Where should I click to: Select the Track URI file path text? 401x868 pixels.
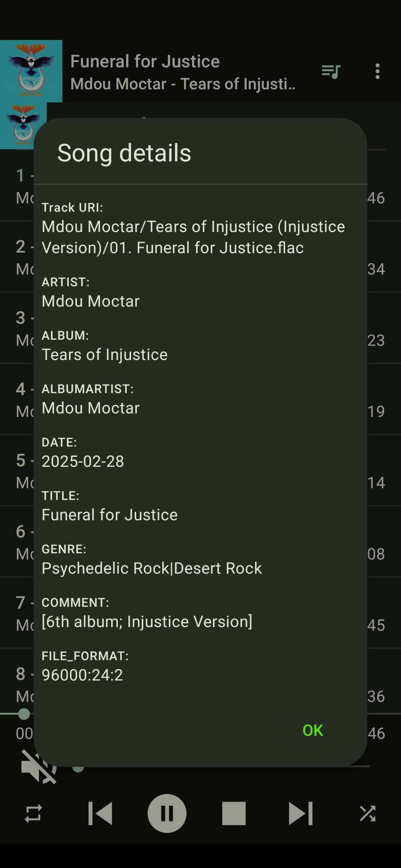pyautogui.click(x=193, y=237)
